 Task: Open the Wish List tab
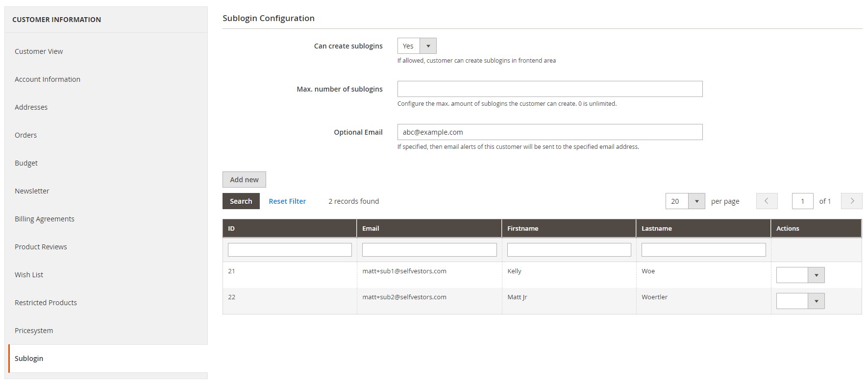[29, 275]
